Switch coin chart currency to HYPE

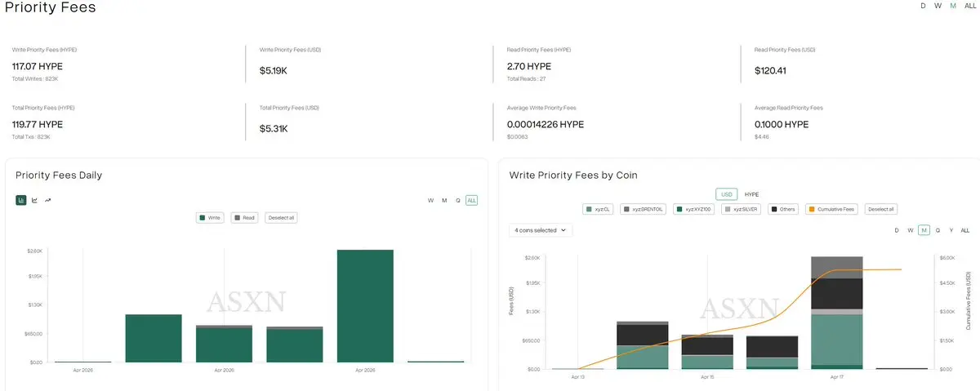pos(751,194)
